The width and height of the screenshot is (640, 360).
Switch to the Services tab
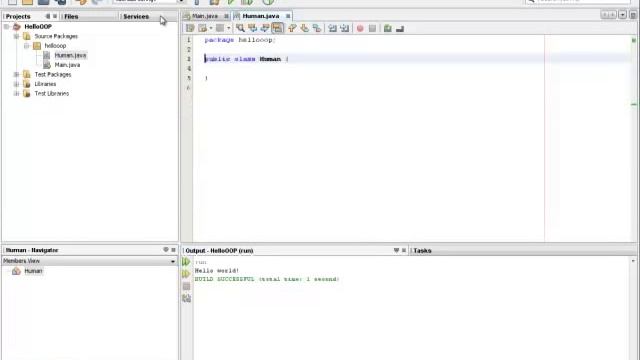point(136,16)
